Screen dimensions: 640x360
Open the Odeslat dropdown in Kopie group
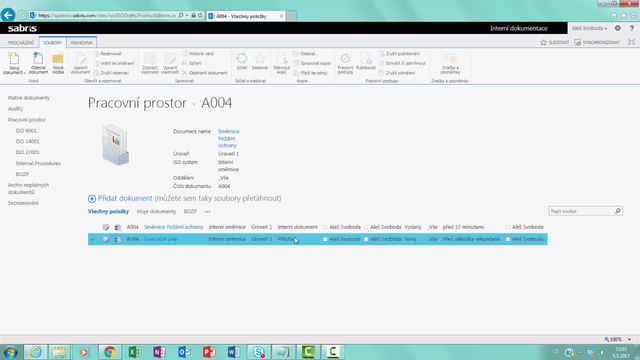pyautogui.click(x=306, y=53)
